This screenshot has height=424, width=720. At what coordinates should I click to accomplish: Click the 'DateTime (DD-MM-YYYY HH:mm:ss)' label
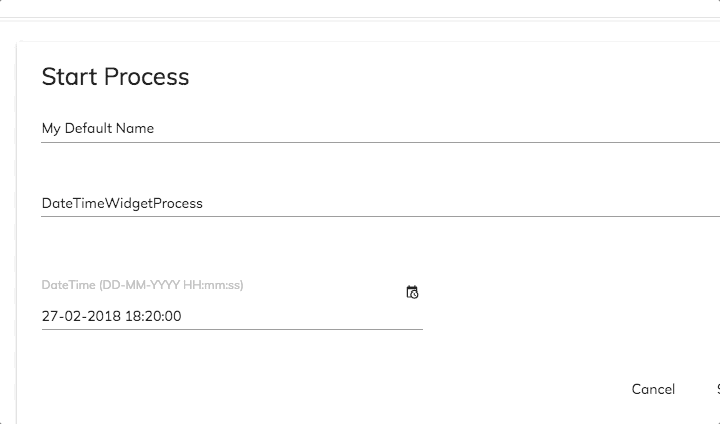tap(142, 285)
